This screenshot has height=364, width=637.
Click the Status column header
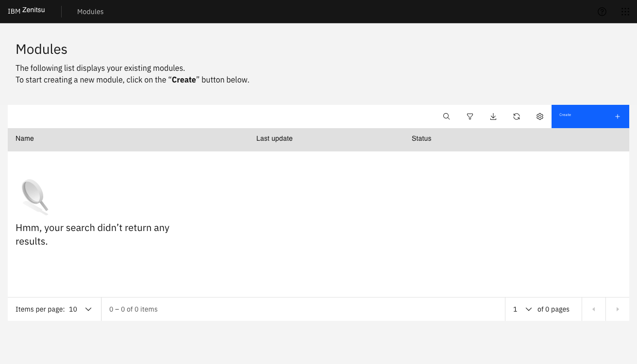point(421,139)
